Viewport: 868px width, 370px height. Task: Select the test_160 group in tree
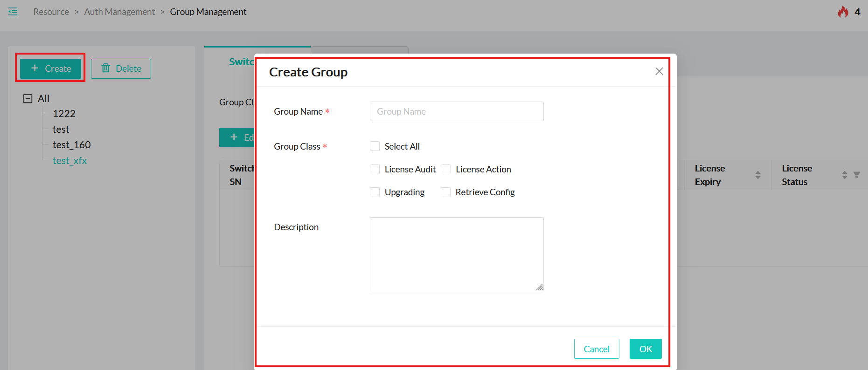tap(71, 145)
